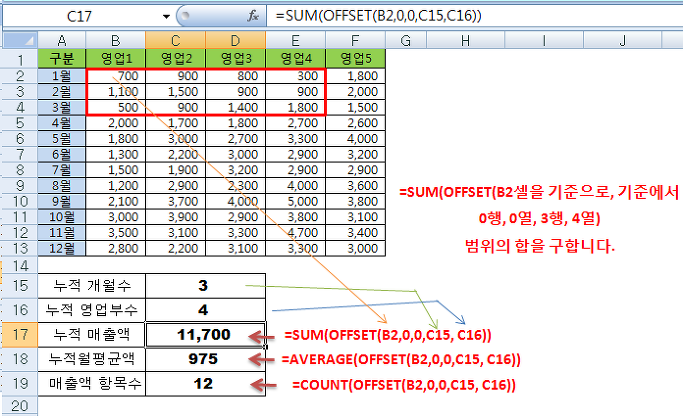The width and height of the screenshot is (683, 420).
Task: Select the 4월 row label cell
Action: [62, 123]
